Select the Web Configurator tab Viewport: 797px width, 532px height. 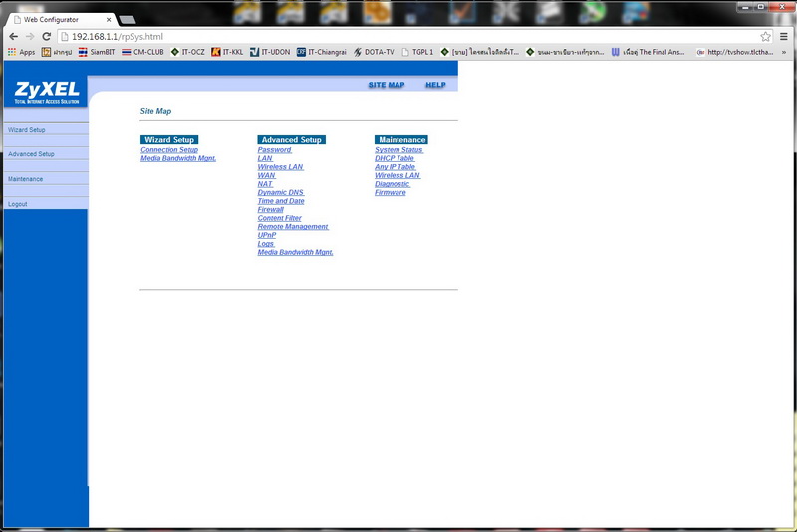coord(59,19)
